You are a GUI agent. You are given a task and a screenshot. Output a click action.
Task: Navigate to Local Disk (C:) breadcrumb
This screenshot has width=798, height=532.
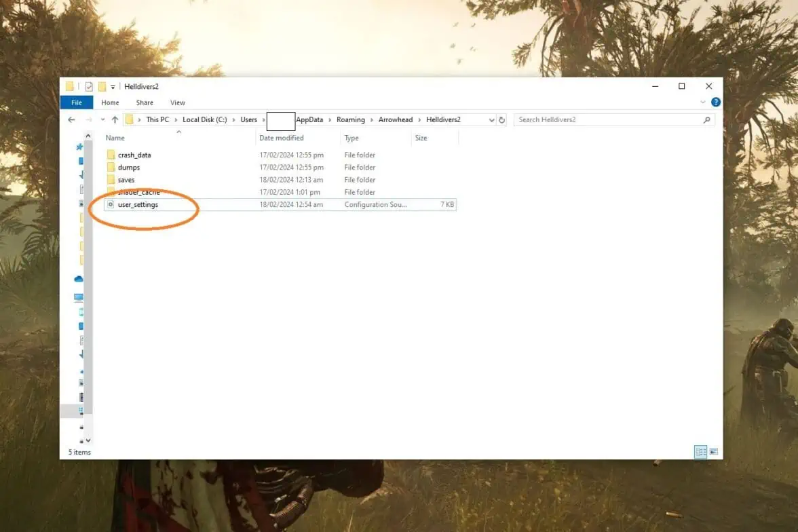point(205,119)
